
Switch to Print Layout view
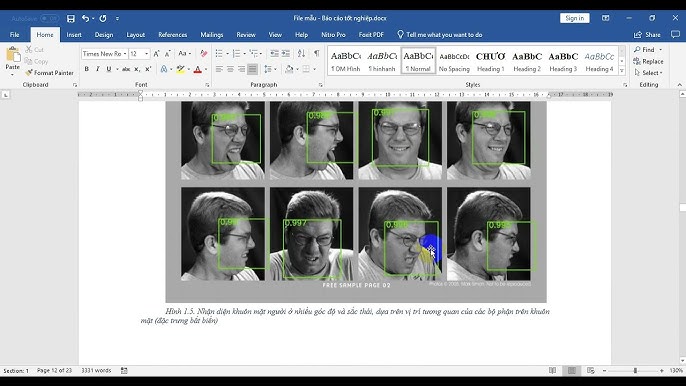point(571,371)
